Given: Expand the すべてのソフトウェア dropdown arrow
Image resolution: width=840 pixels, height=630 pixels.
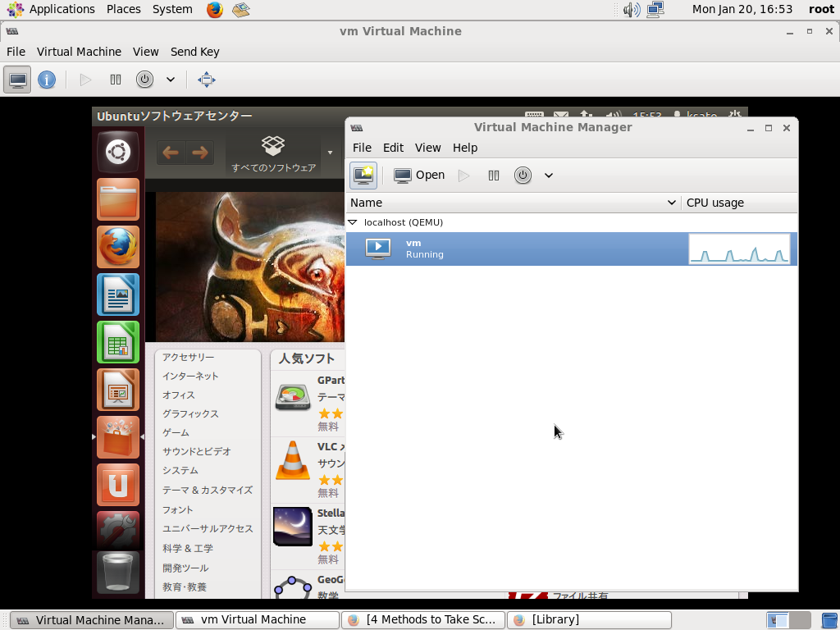Looking at the screenshot, I should tap(330, 153).
